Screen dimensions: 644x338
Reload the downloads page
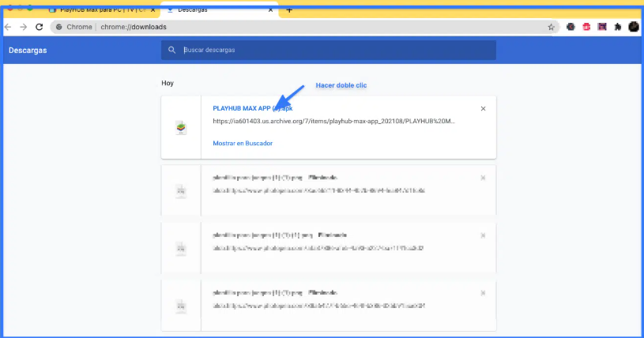click(x=39, y=27)
